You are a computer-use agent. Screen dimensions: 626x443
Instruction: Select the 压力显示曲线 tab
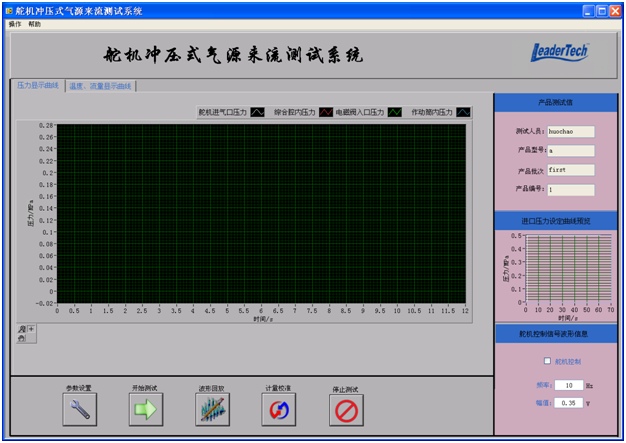[38, 86]
